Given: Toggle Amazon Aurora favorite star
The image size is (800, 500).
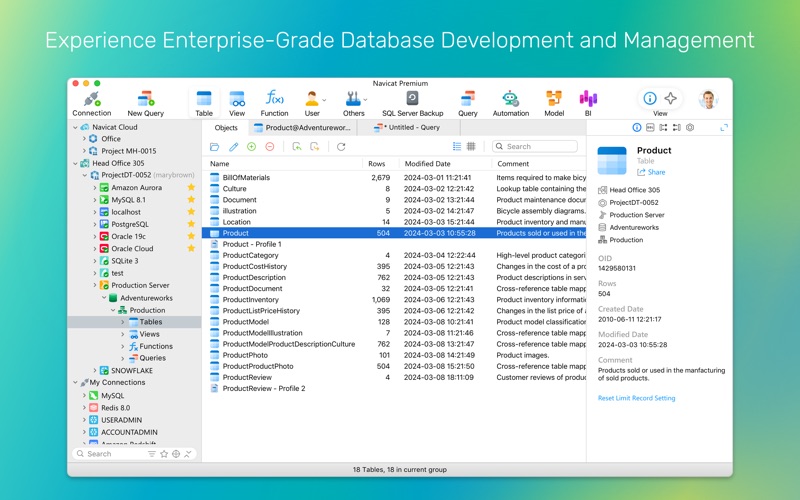Looking at the screenshot, I should point(191,187).
